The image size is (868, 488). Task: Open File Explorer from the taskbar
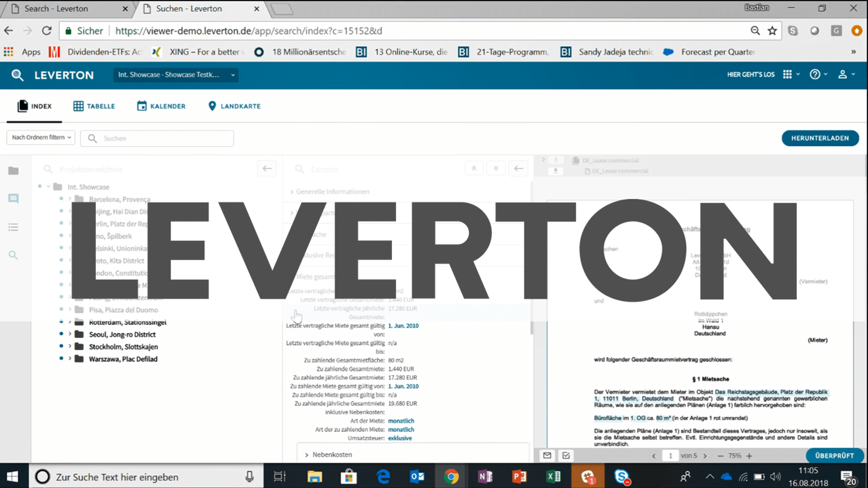[x=315, y=477]
